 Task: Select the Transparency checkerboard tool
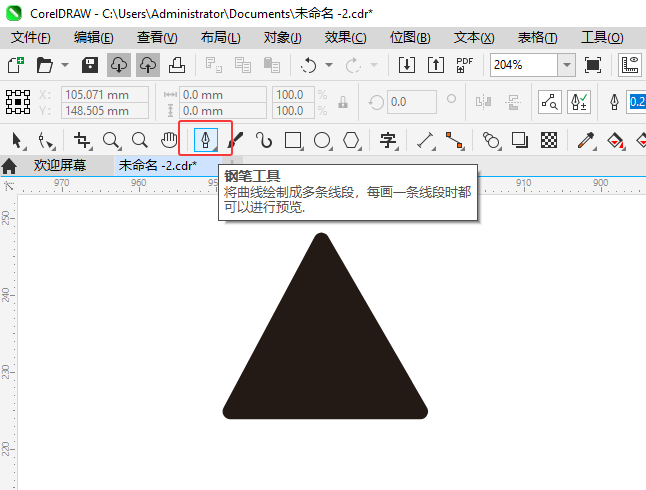(x=549, y=141)
